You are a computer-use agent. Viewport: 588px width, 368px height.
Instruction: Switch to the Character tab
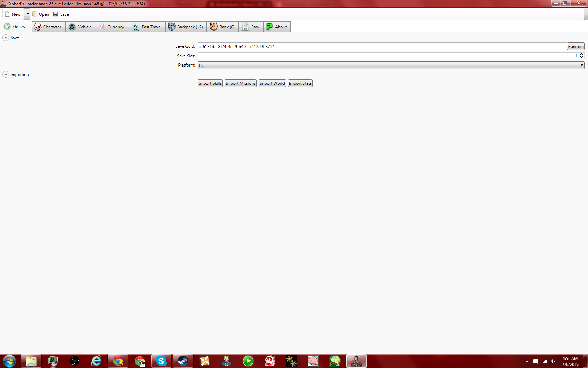click(48, 27)
